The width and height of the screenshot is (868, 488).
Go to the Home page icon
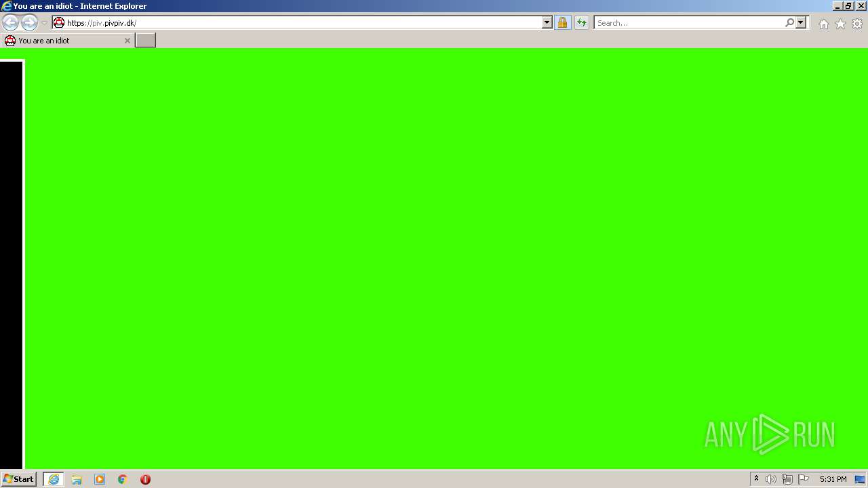[x=823, y=24]
